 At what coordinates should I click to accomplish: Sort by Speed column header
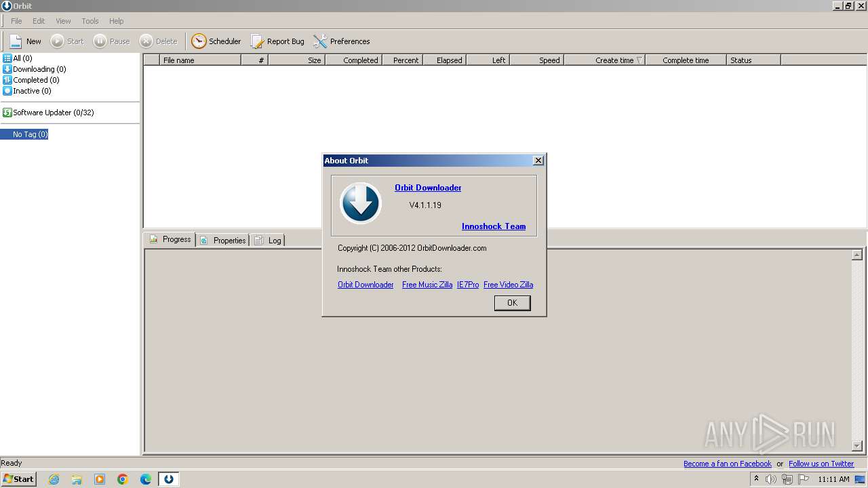tap(537, 60)
